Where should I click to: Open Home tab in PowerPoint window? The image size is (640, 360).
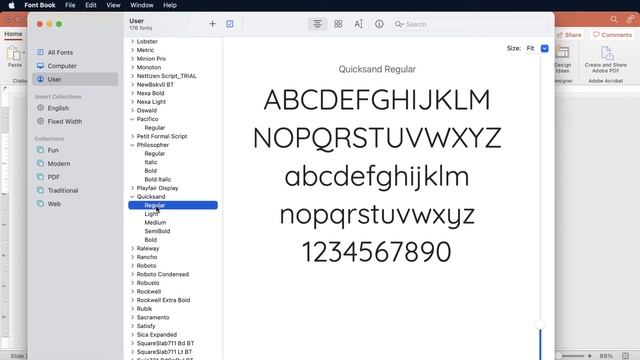(x=13, y=34)
